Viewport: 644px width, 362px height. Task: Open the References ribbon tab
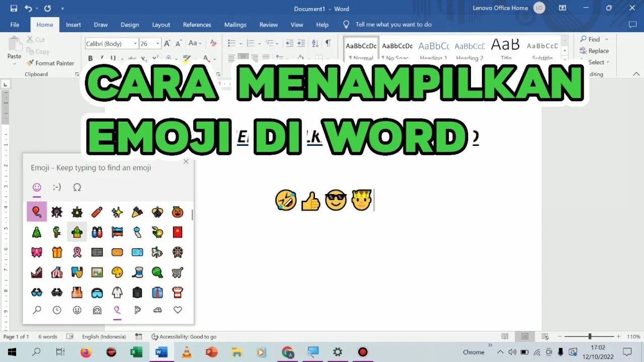[x=197, y=25]
